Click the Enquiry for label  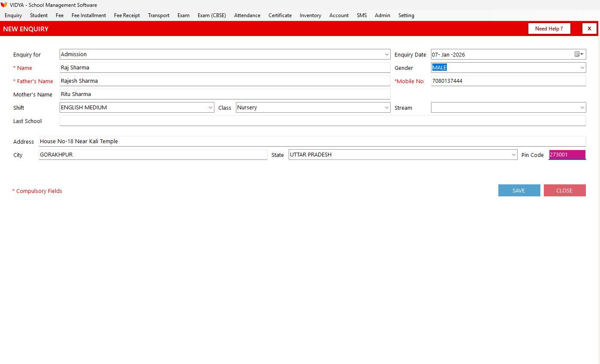pos(27,55)
